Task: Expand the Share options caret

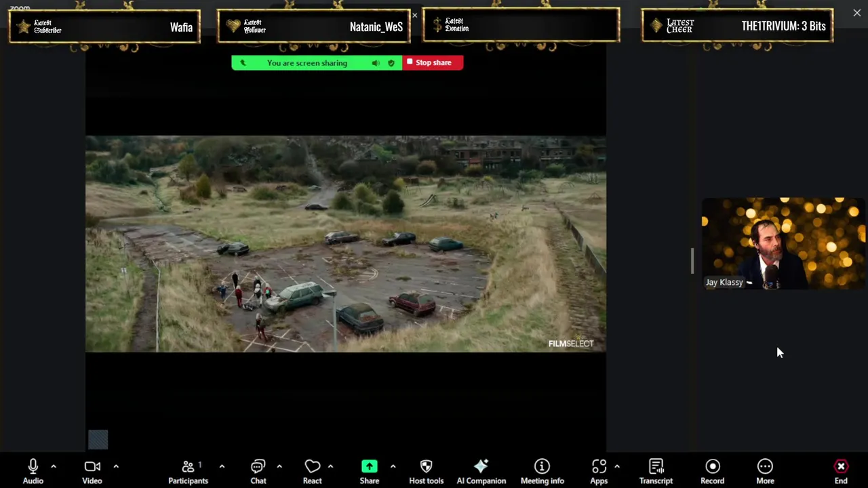Action: point(393,466)
